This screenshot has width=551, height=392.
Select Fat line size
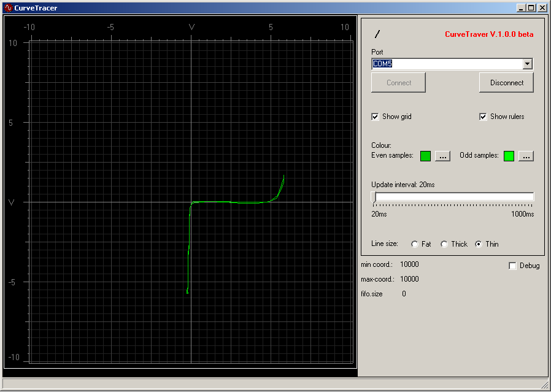point(415,244)
